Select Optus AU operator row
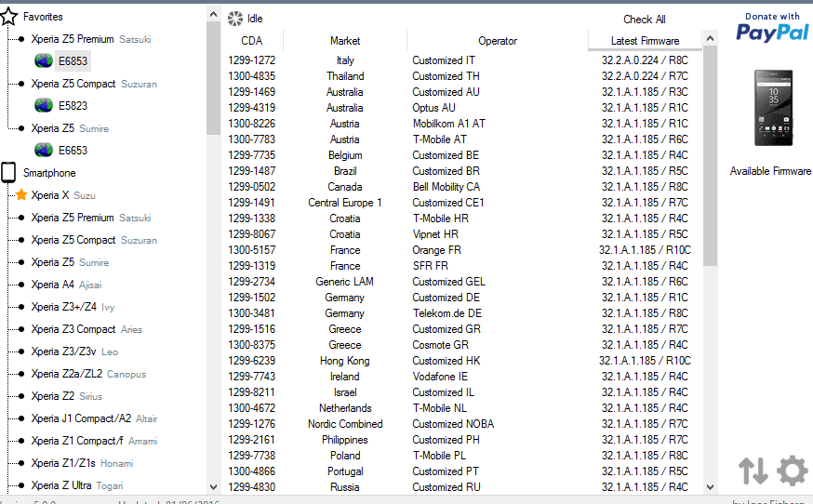 pos(462,107)
